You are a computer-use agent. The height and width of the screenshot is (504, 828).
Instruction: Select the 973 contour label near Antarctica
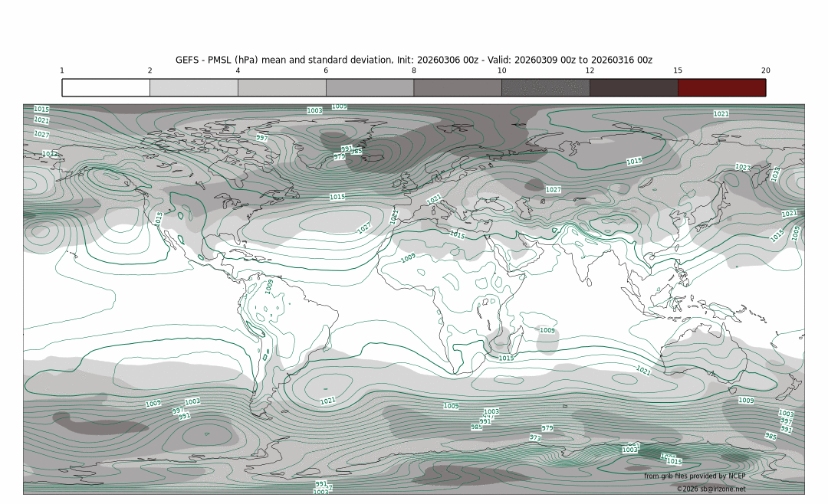pos(535,437)
